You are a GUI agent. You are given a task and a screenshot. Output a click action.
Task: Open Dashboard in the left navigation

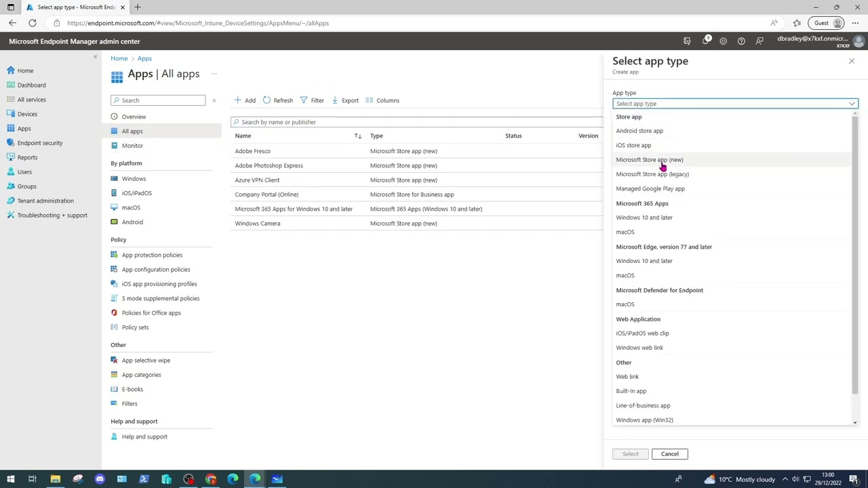click(31, 85)
